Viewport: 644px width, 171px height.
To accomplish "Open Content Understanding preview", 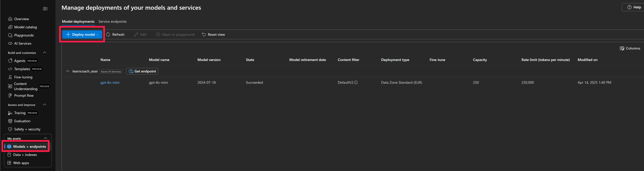I will coord(29,86).
